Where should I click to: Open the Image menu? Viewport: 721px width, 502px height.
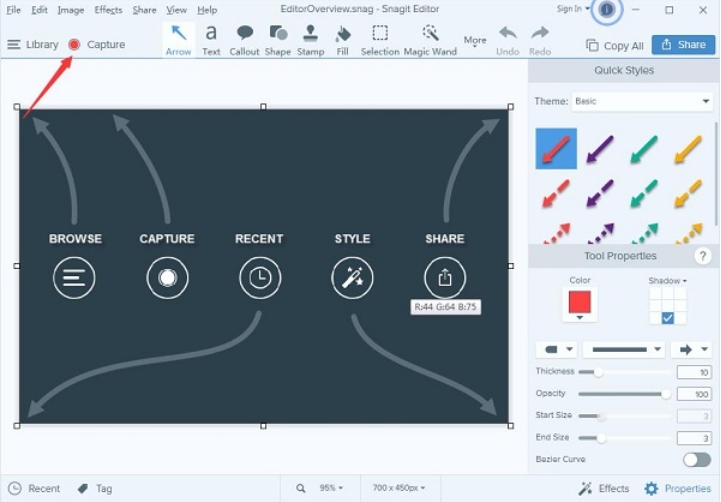(x=70, y=10)
